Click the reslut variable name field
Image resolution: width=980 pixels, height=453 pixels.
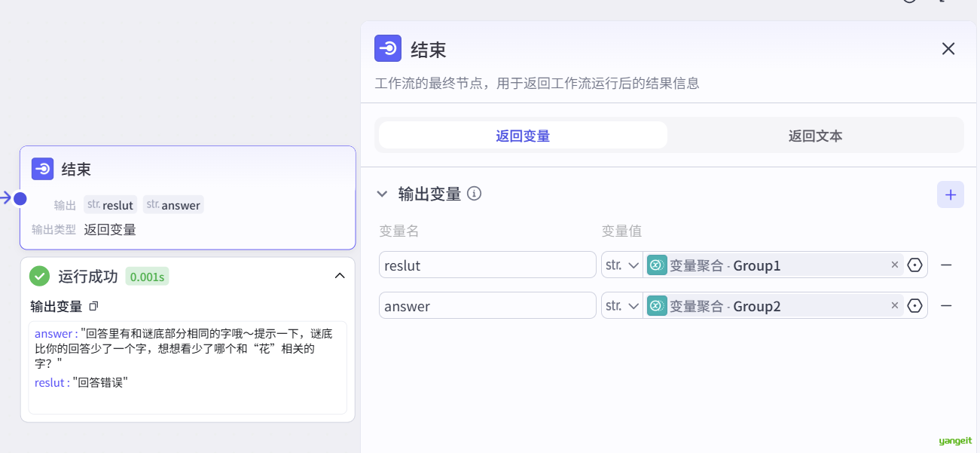(487, 265)
